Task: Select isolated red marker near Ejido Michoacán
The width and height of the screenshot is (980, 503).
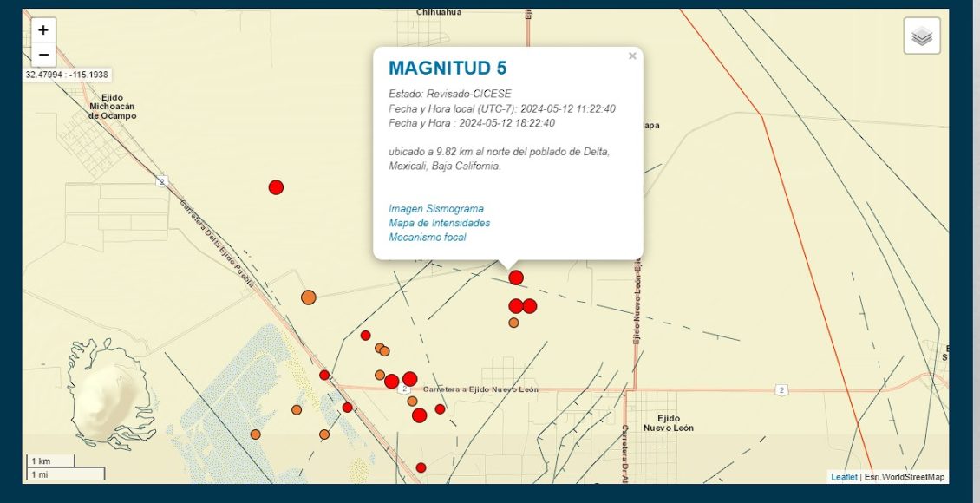Action: point(276,186)
